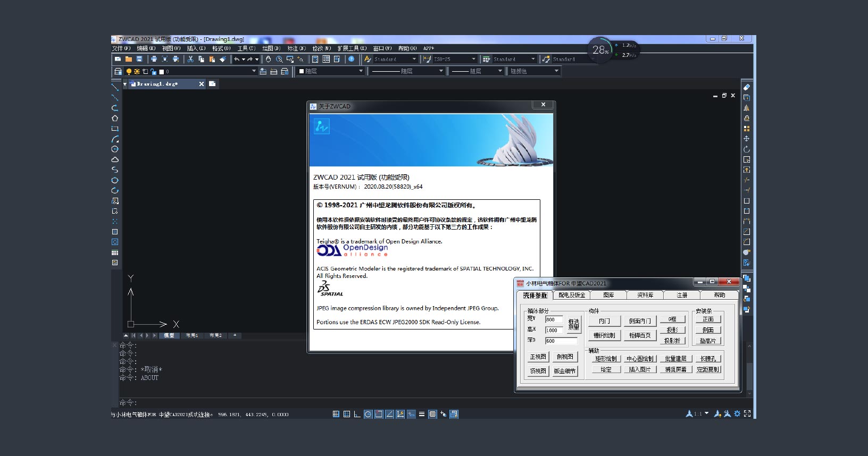868x456 pixels.
Task: Open the text style Standard dropdown
Action: tap(414, 59)
